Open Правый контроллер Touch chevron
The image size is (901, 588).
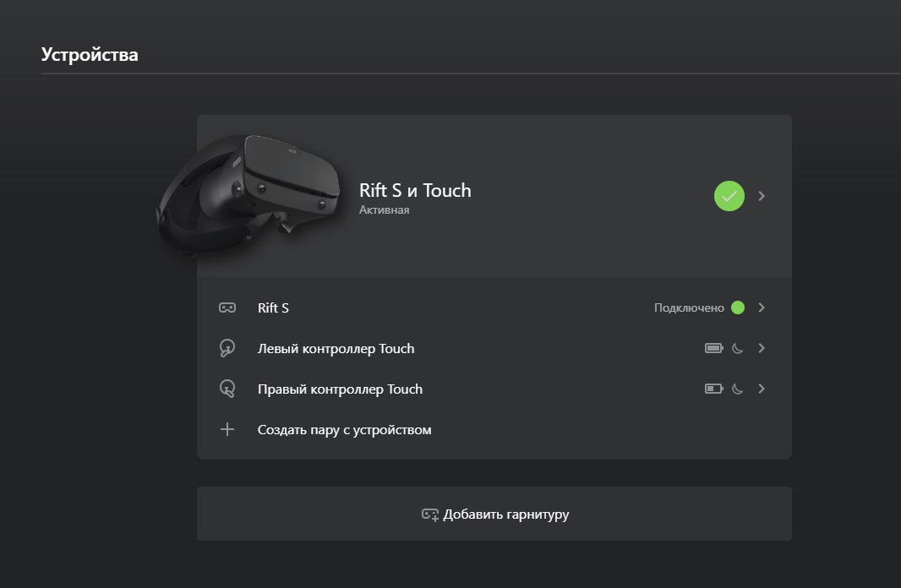[762, 389]
